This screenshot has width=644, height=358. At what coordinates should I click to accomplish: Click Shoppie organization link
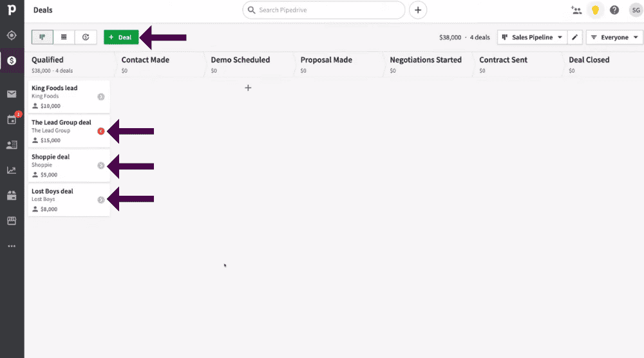click(42, 165)
